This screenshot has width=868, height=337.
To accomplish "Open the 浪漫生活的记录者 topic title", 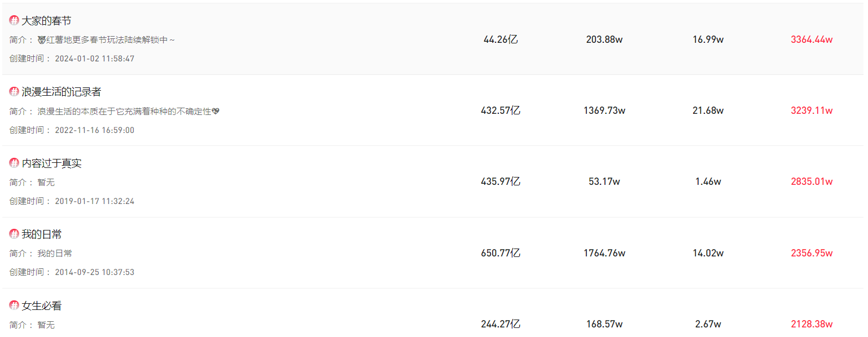I will pos(62,92).
